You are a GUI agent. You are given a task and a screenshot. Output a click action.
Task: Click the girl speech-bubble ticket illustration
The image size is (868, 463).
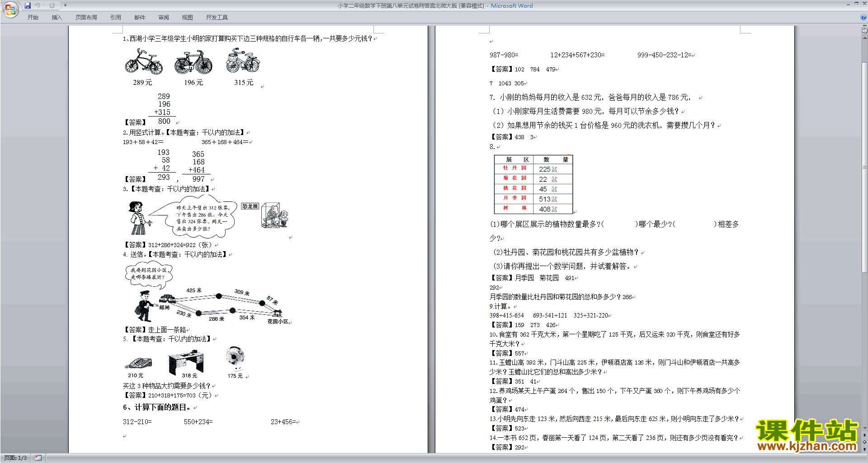click(x=182, y=217)
